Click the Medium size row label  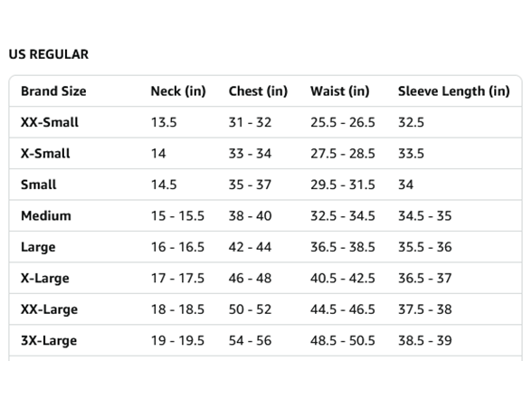pos(46,215)
